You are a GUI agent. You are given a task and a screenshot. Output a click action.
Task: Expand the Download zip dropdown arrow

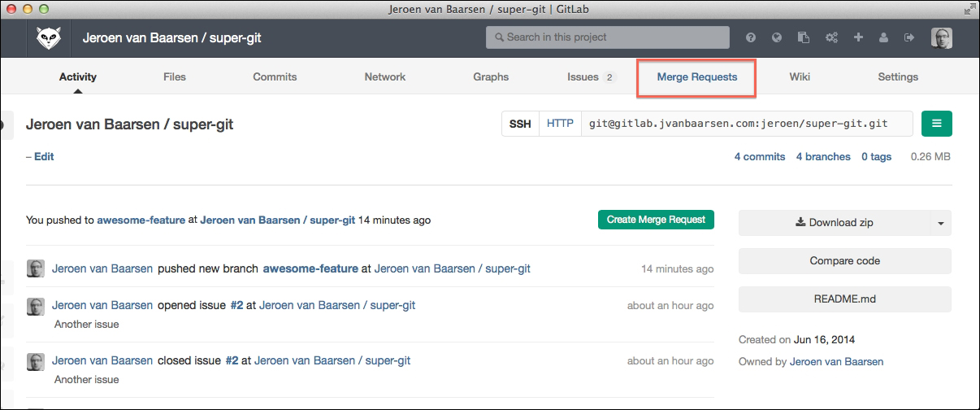(940, 223)
